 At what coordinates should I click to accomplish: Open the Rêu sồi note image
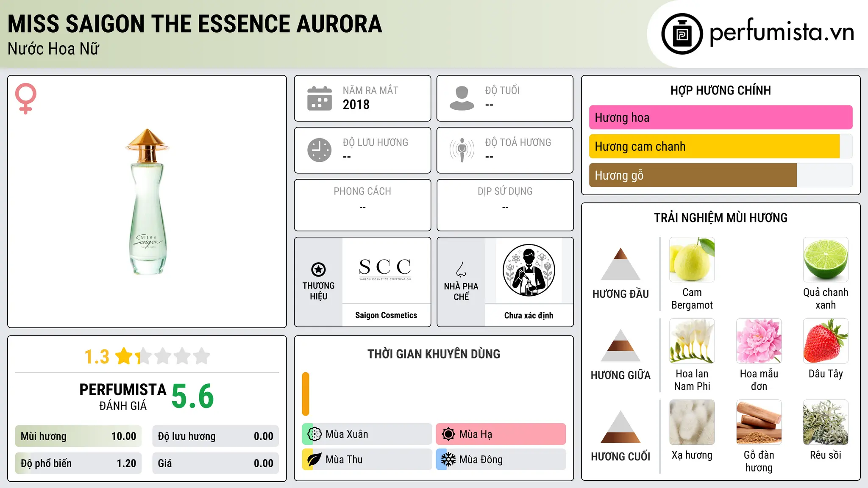[826, 422]
